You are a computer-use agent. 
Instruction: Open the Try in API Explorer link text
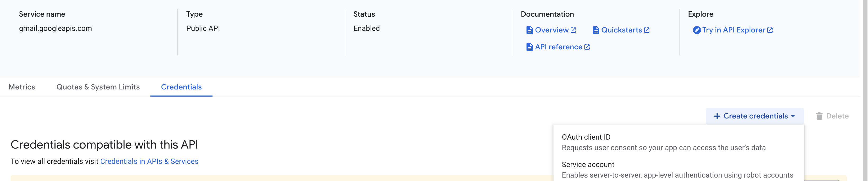click(x=733, y=30)
